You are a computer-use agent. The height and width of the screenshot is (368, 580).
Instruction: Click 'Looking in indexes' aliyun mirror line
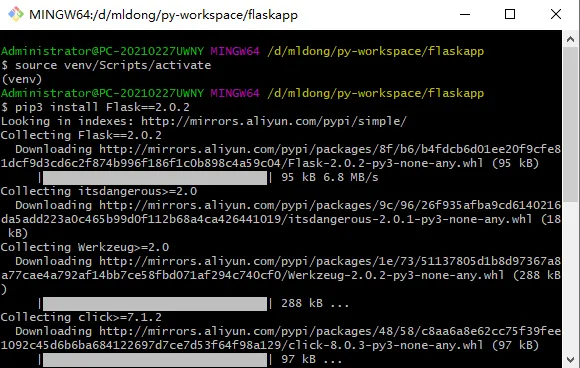[204, 121]
